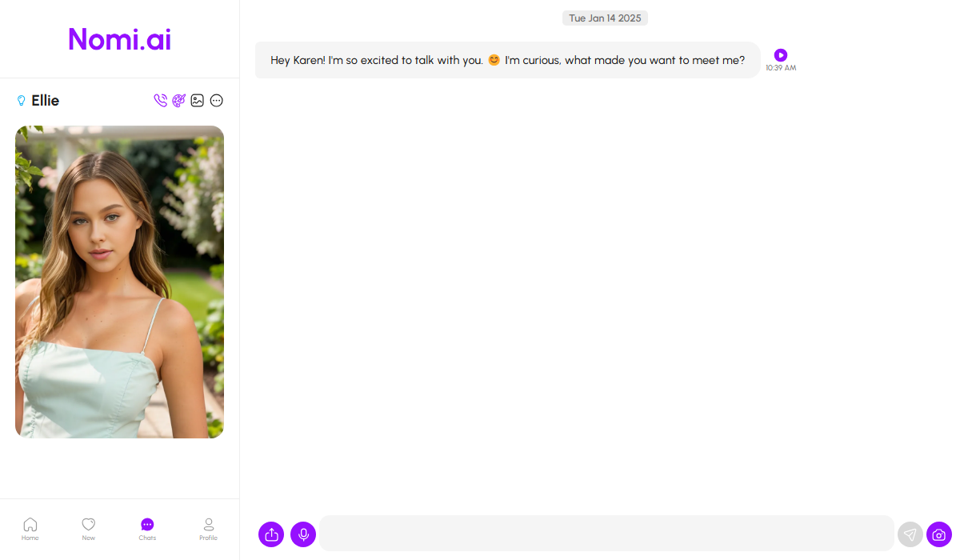Click Ellie's name in the sidebar

coord(46,101)
